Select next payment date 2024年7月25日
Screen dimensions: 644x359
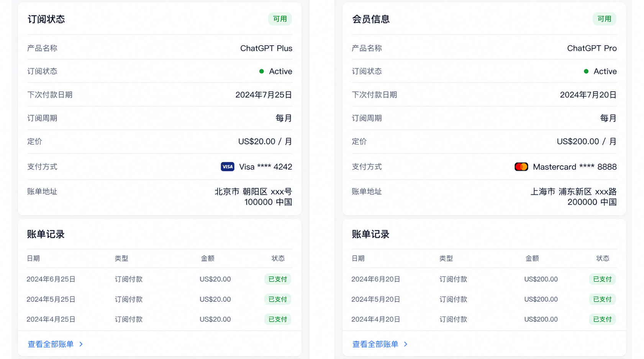[x=264, y=95]
